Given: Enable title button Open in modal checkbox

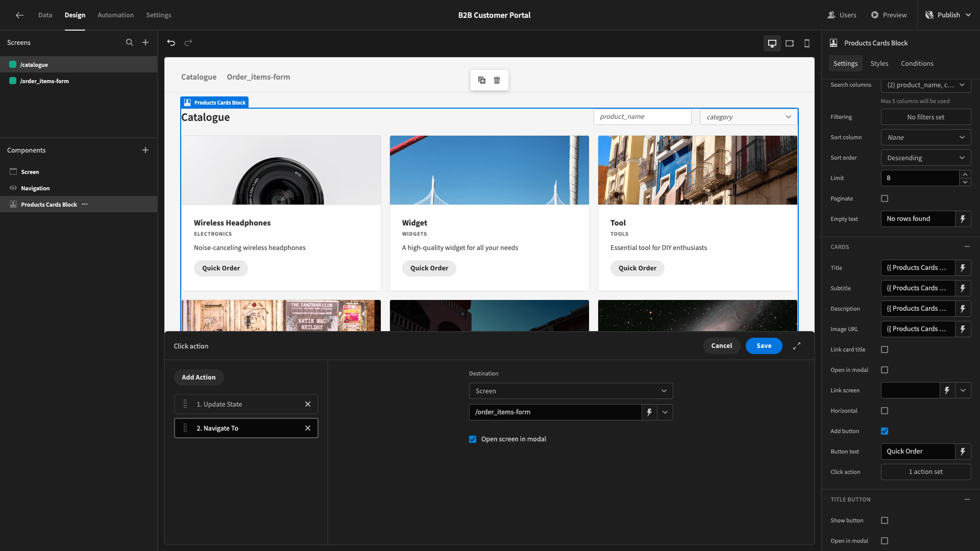Looking at the screenshot, I should click(885, 541).
